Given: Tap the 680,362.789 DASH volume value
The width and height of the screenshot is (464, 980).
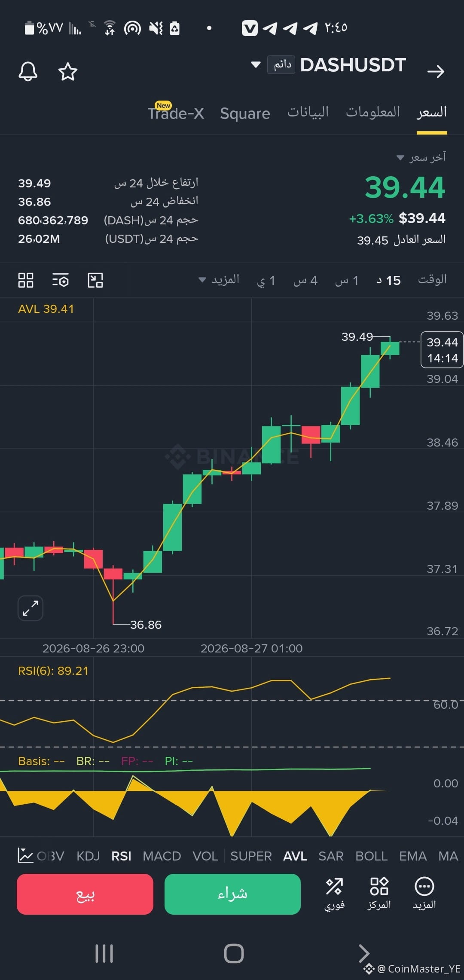Looking at the screenshot, I should pos(53,220).
